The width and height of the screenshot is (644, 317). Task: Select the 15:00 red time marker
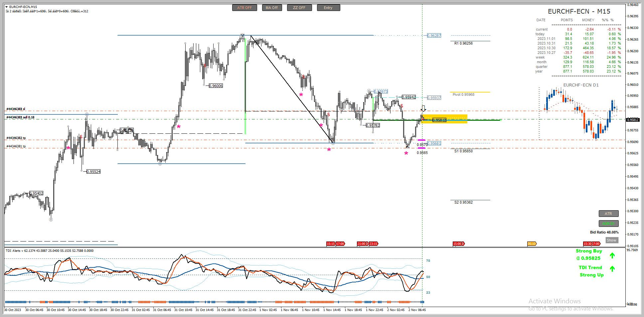[458, 244]
